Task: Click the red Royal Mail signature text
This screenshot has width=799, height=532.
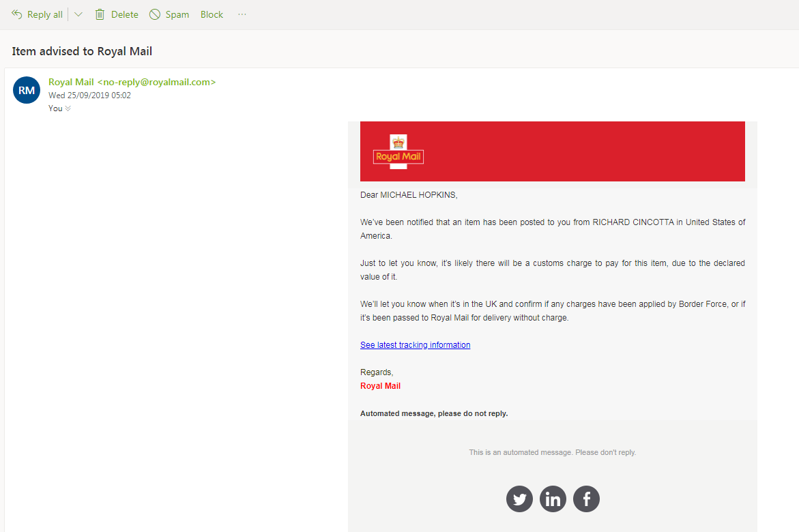Action: click(x=380, y=386)
